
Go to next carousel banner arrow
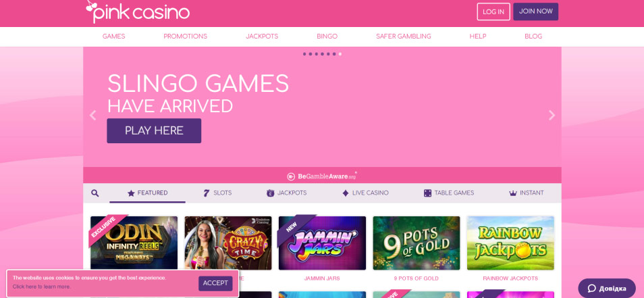[x=552, y=116]
